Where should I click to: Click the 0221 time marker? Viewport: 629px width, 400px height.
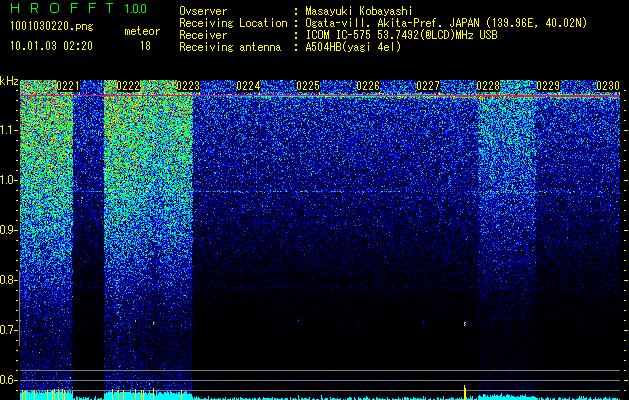point(68,86)
